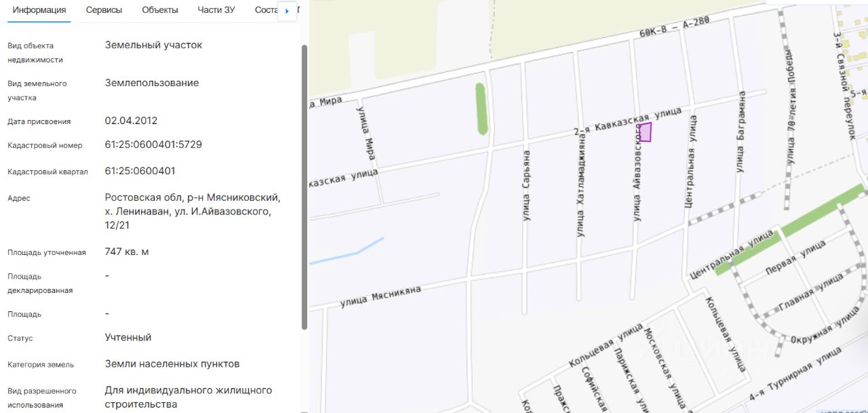The image size is (868, 413).
Task: Open the Объекты tab
Action: [160, 10]
